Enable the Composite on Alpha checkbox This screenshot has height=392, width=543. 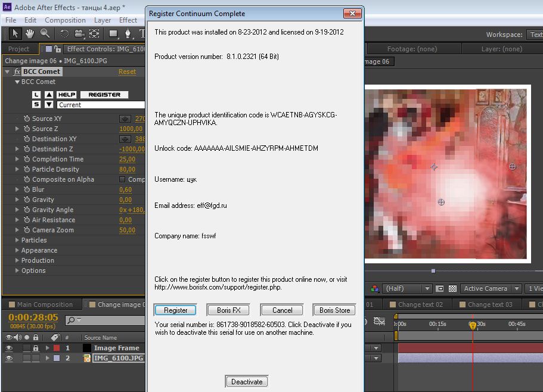click(x=122, y=179)
